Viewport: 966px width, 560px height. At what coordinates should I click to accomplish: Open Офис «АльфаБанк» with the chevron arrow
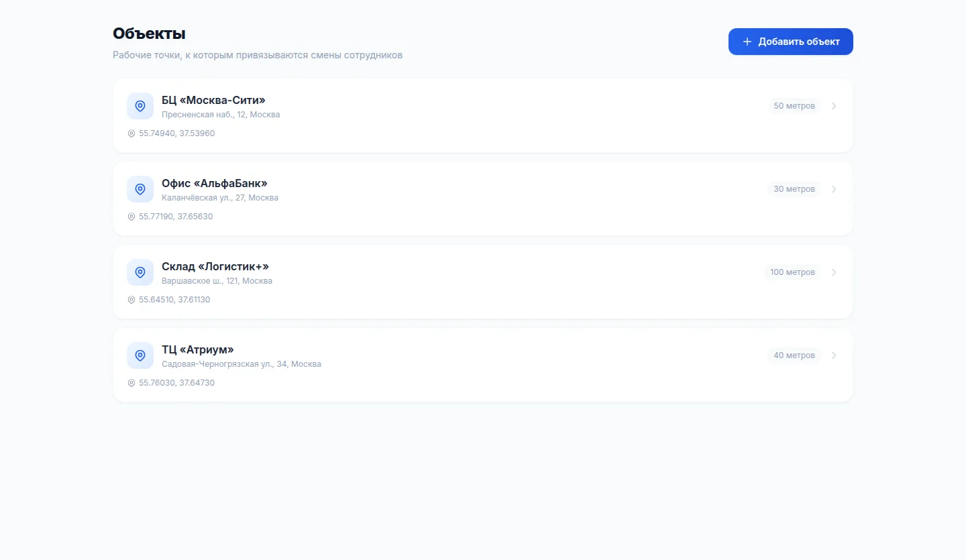[x=834, y=189]
